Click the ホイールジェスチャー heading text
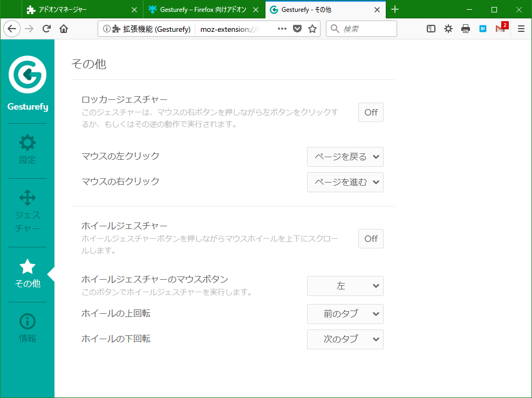532x398 pixels. (125, 226)
